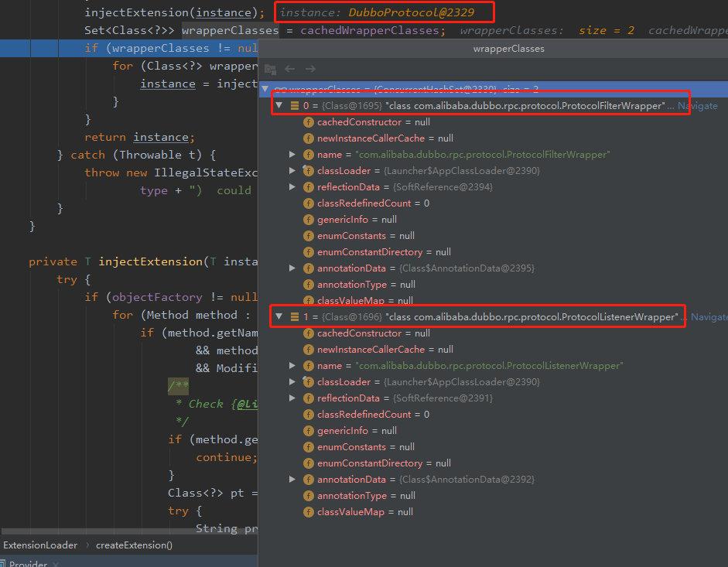Click field icon of classRedefinedCount under ProtocolFilterWrapper

tap(308, 203)
